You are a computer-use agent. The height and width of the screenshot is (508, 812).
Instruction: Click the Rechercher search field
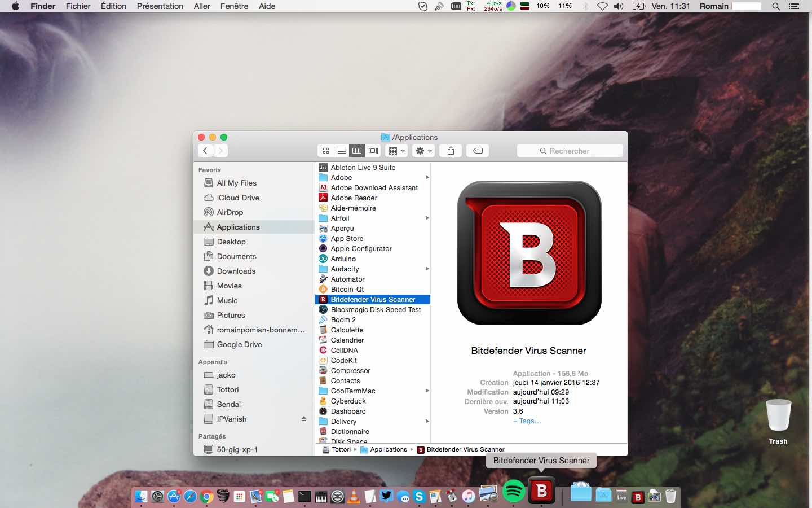[x=570, y=151]
